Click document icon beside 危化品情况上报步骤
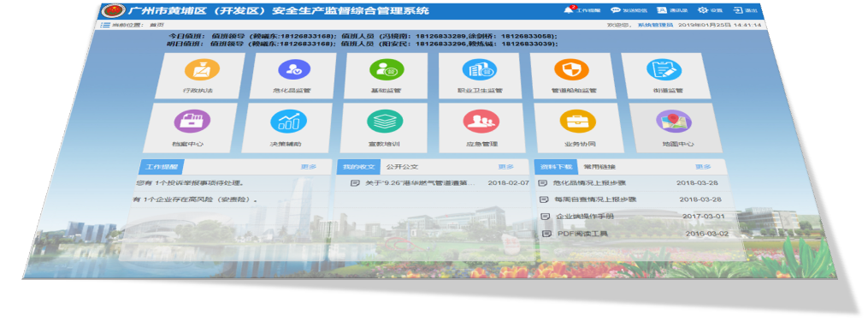The height and width of the screenshot is (321, 868). click(543, 182)
